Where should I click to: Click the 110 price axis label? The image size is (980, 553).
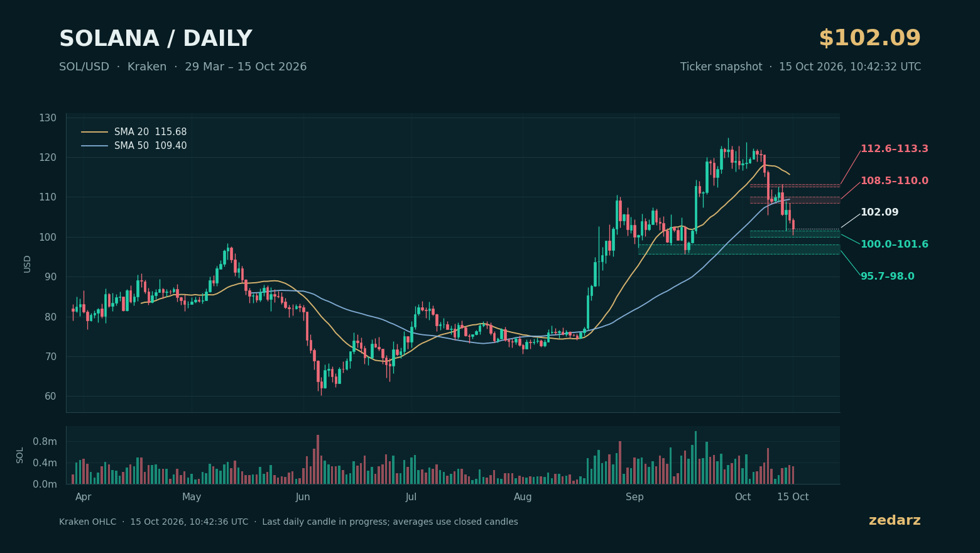(48, 197)
